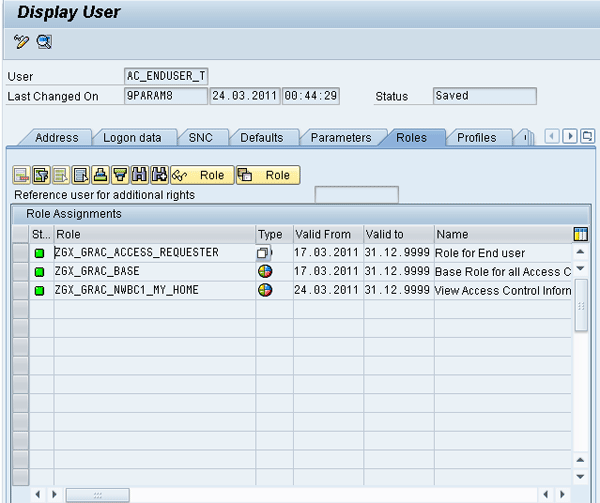Click the table's vertical scrollbar down arrow

(x=580, y=475)
